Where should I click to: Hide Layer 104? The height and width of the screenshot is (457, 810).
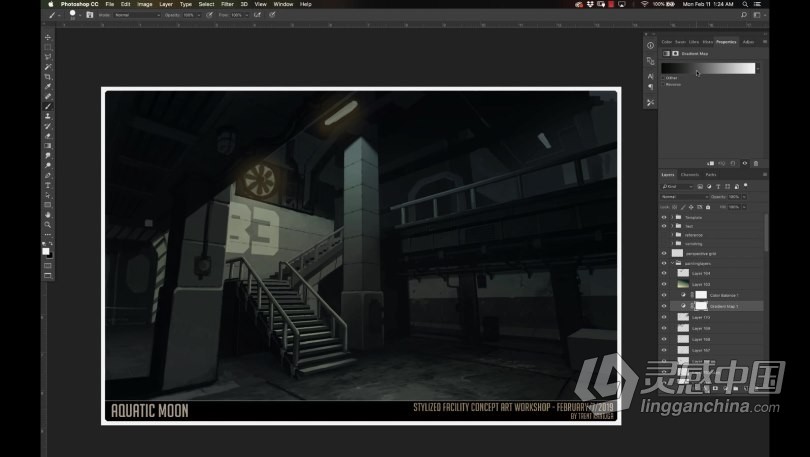pyautogui.click(x=664, y=273)
